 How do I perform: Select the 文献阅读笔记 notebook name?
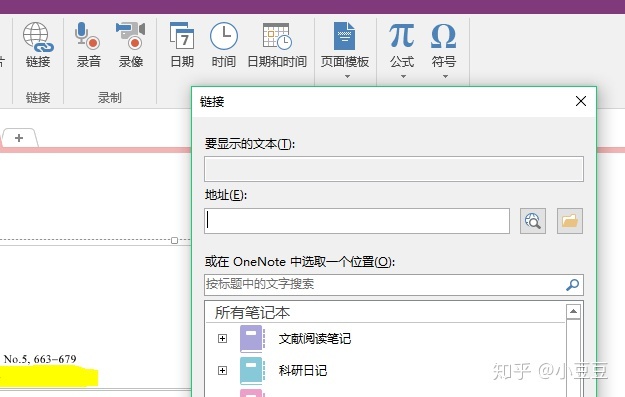(x=315, y=338)
